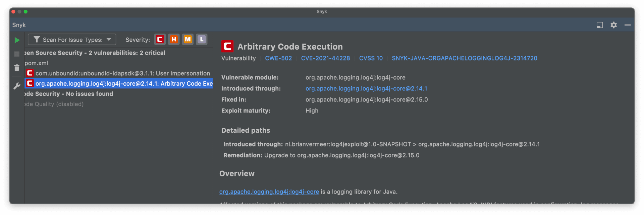The height and width of the screenshot is (215, 644).
Task: Hide the Snyk tool window with the dash icon
Action: click(x=628, y=25)
